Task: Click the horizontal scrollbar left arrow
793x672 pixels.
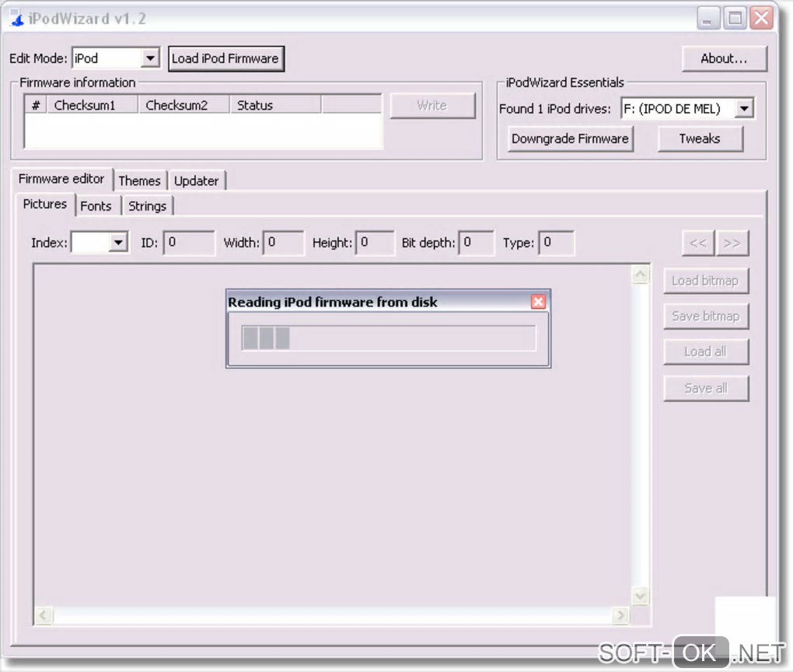Action: [44, 615]
